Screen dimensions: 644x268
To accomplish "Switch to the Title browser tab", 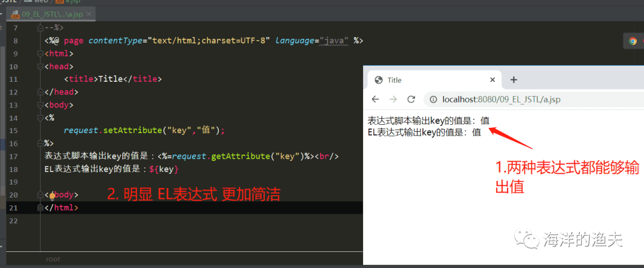I will pyautogui.click(x=435, y=80).
